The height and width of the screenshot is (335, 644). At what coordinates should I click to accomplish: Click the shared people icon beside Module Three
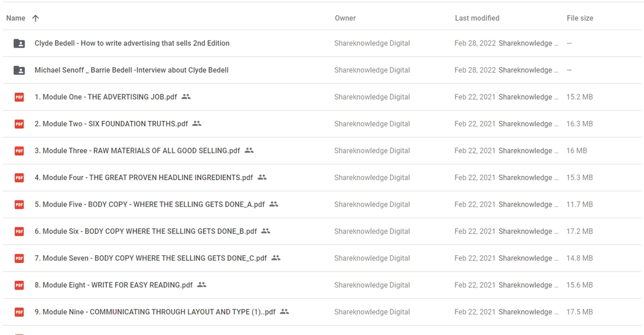point(249,151)
